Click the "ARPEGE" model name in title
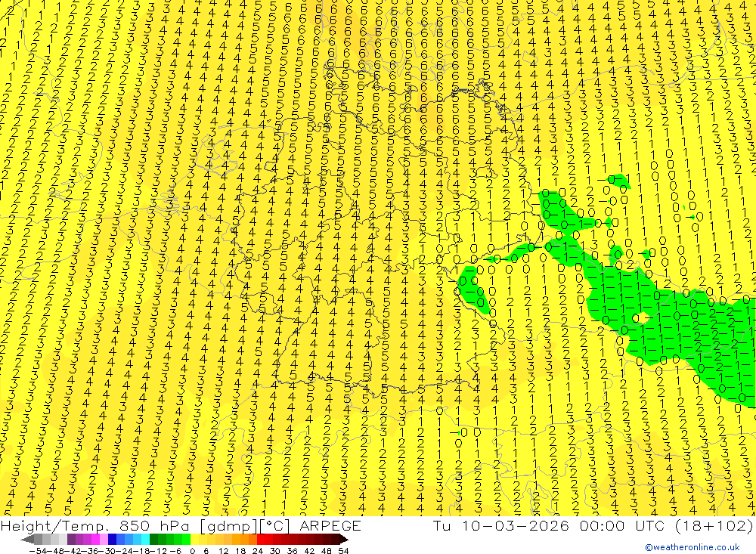Image resolution: width=756 pixels, height=554 pixels. (x=330, y=526)
